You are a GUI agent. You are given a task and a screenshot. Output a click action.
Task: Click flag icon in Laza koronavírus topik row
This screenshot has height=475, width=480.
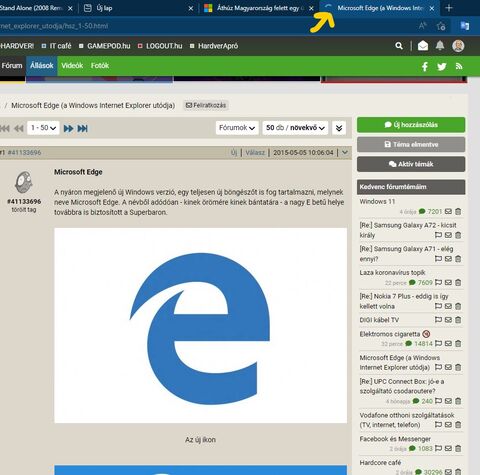pyautogui.click(x=438, y=282)
